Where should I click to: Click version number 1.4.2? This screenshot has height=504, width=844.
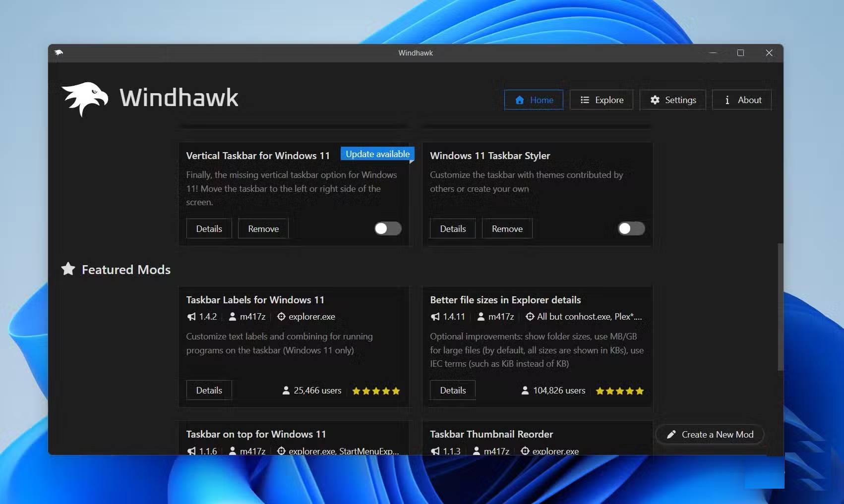(x=208, y=317)
